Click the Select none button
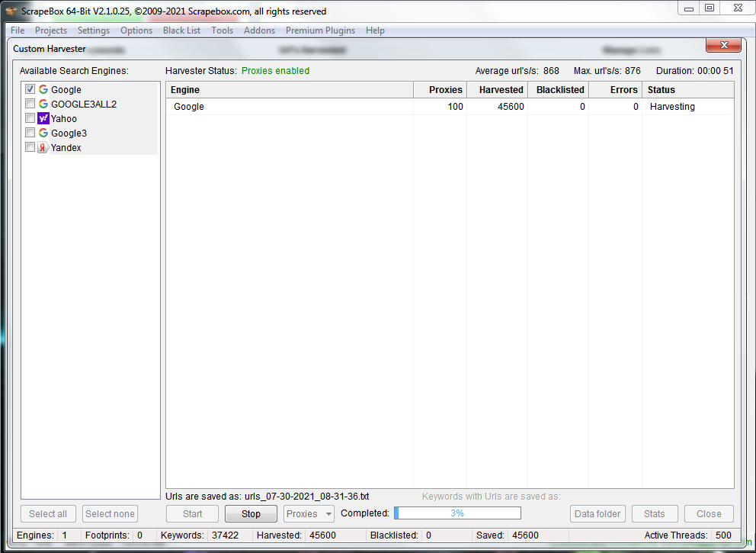The image size is (756, 553). (x=110, y=514)
